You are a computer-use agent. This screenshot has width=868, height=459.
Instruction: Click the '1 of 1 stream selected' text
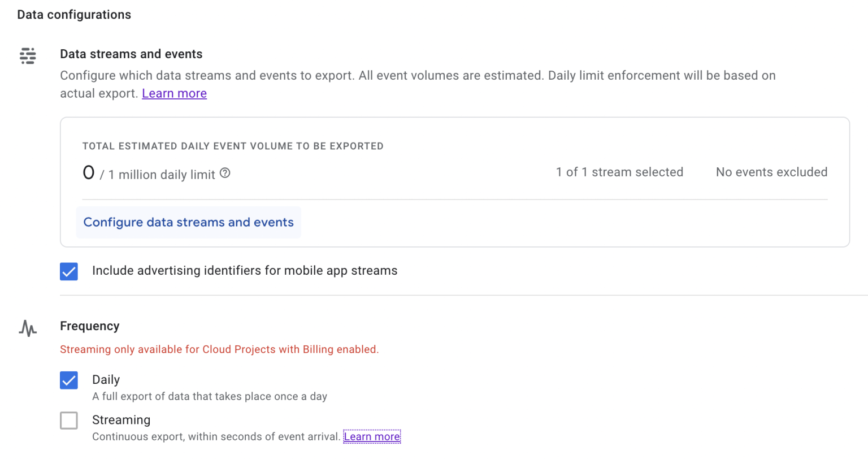(619, 172)
